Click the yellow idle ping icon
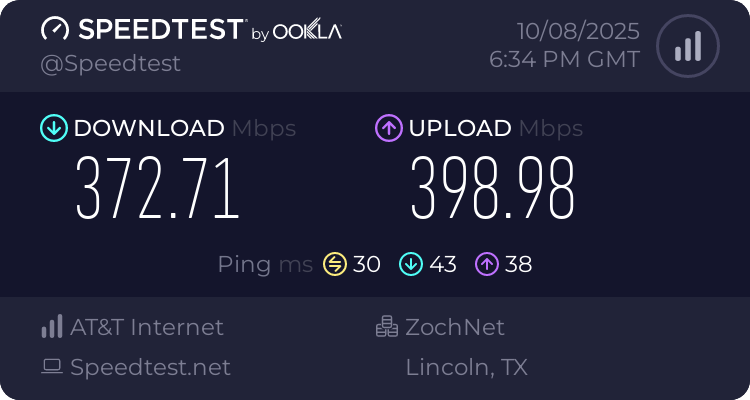 point(334,264)
